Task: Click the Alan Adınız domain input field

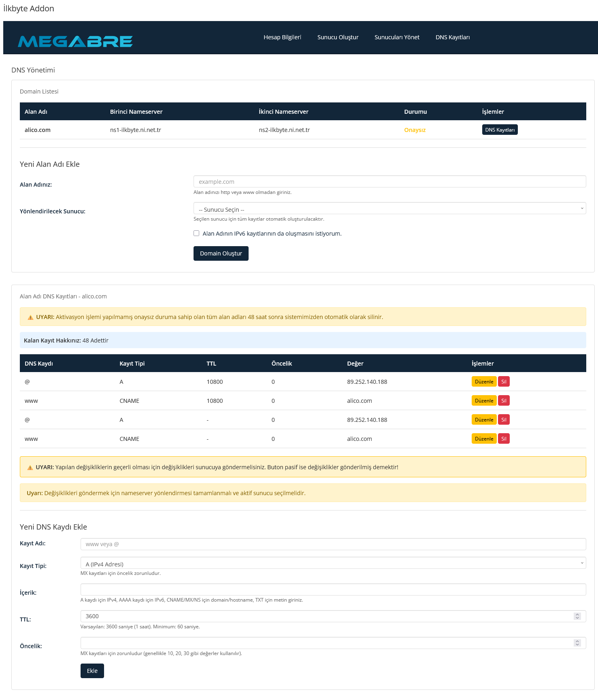Action: [389, 182]
